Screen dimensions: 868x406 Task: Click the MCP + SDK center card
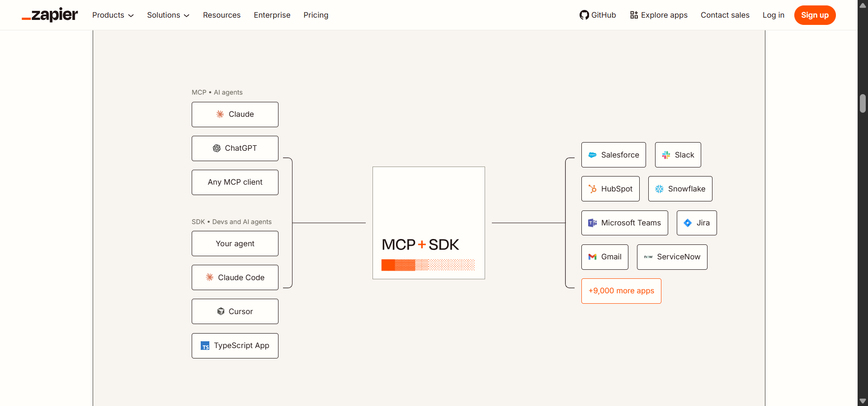(x=429, y=223)
